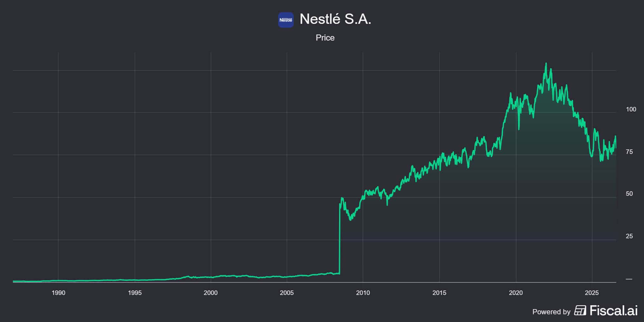Click the vertical price jump in 2008
The height and width of the screenshot is (322, 644).
[x=340, y=238]
